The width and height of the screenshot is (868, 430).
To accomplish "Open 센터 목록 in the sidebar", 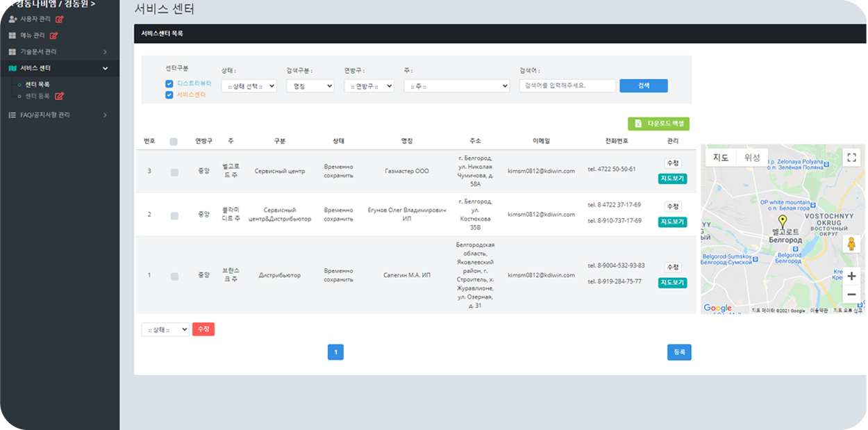I will click(x=37, y=85).
